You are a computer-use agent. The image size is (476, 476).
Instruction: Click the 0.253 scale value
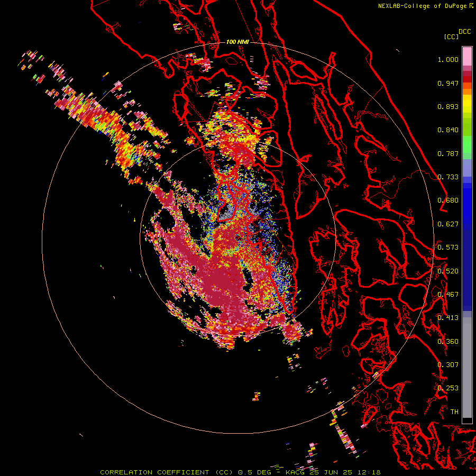coord(448,388)
